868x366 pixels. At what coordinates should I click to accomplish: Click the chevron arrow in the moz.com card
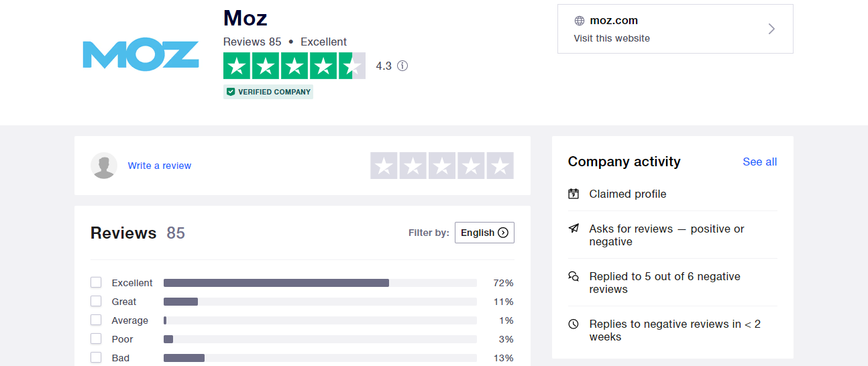771,29
